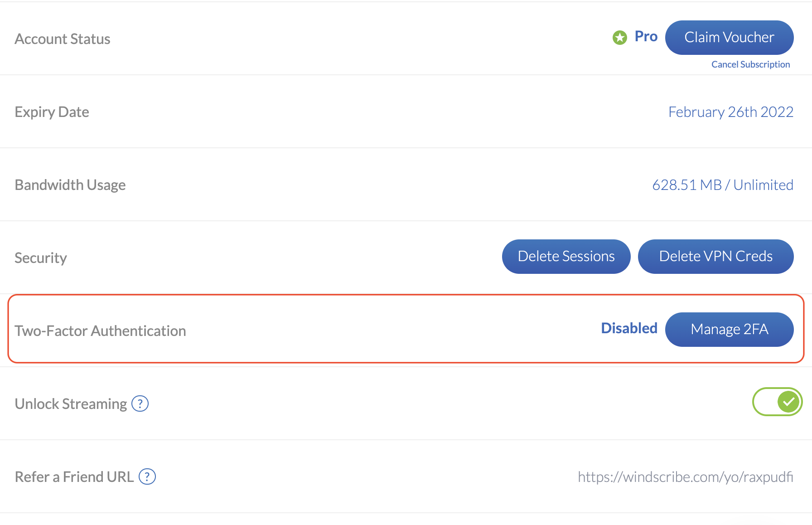Open the Refer a Friend URL help icon
The image size is (812, 525).
click(x=147, y=476)
